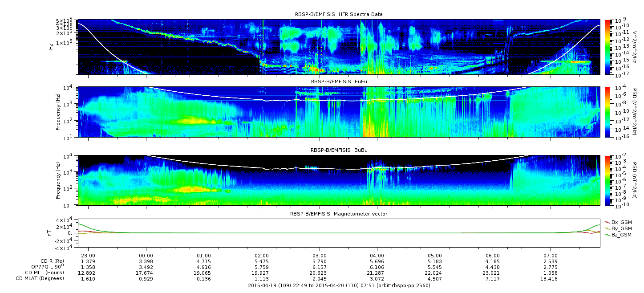Click the 04:00 time axis label

coord(377,256)
